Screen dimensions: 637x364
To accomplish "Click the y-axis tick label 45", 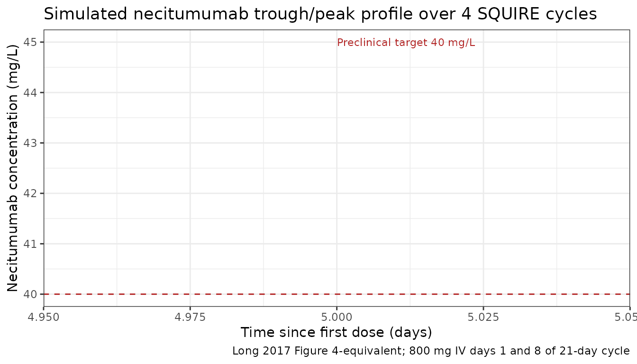I will pyautogui.click(x=30, y=42).
